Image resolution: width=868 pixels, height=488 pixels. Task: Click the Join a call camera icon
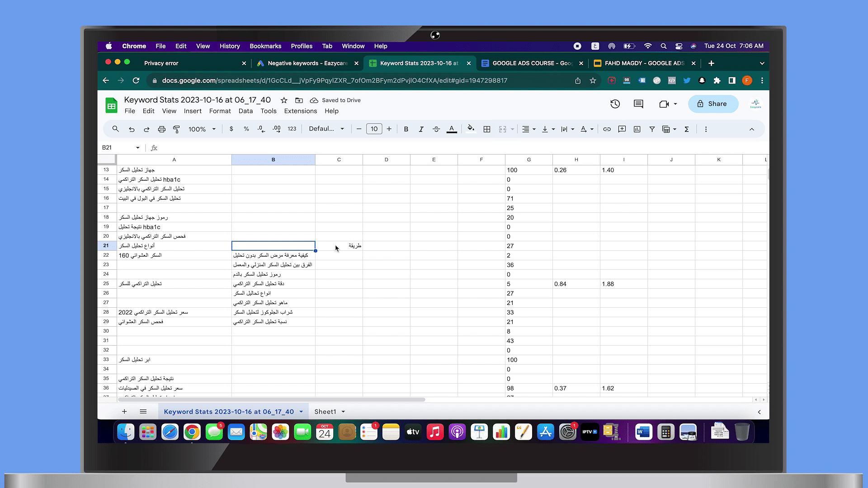[664, 104]
